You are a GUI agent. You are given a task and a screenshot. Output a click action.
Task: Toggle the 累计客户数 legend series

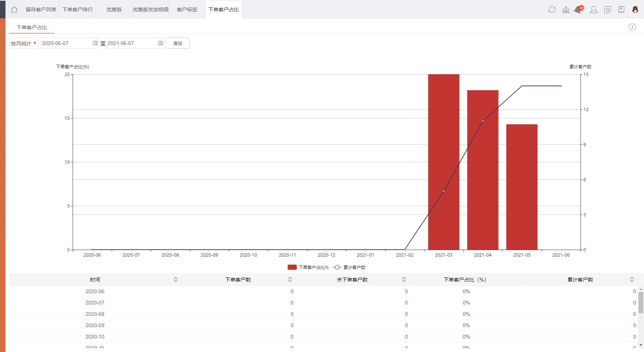point(349,267)
